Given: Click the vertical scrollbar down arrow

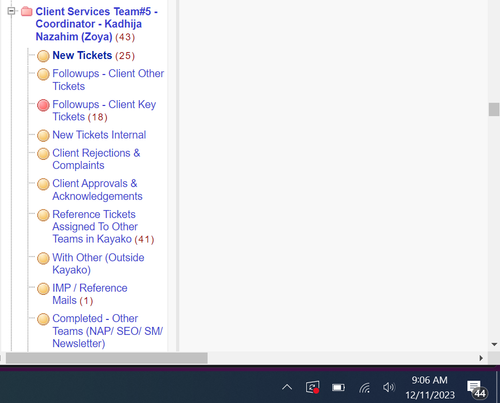Looking at the screenshot, I should (x=494, y=344).
